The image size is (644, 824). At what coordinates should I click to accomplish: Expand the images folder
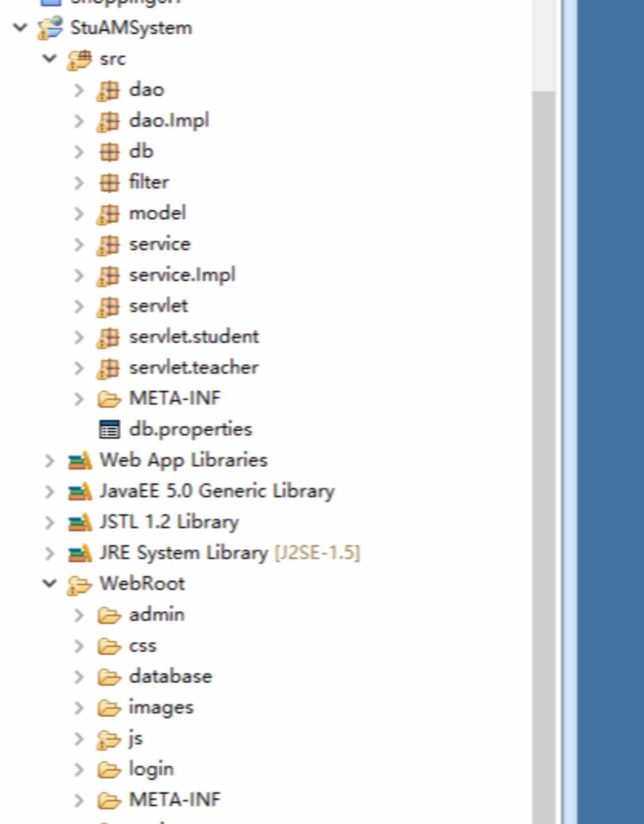tap(79, 708)
